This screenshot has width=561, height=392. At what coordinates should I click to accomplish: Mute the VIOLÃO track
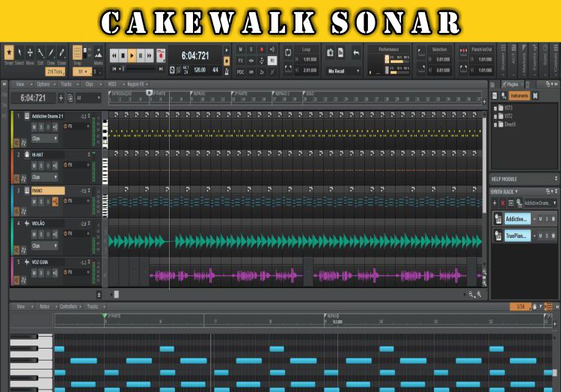(34, 234)
